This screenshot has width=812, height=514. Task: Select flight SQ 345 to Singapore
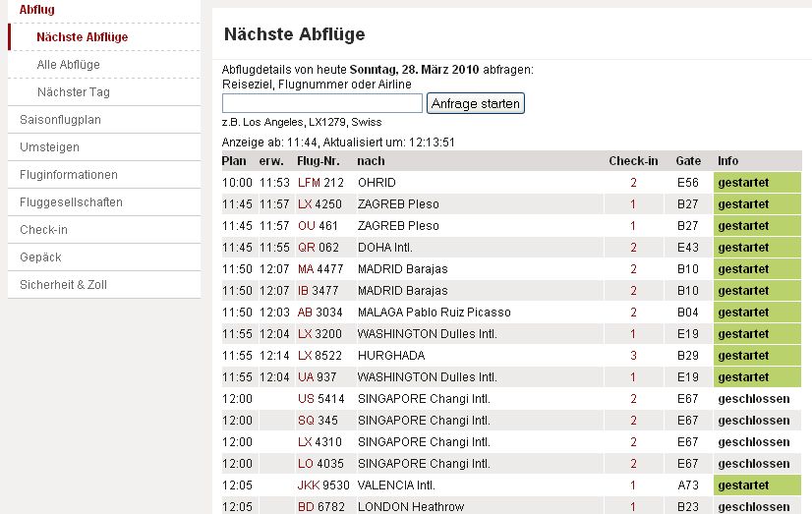[x=319, y=421]
